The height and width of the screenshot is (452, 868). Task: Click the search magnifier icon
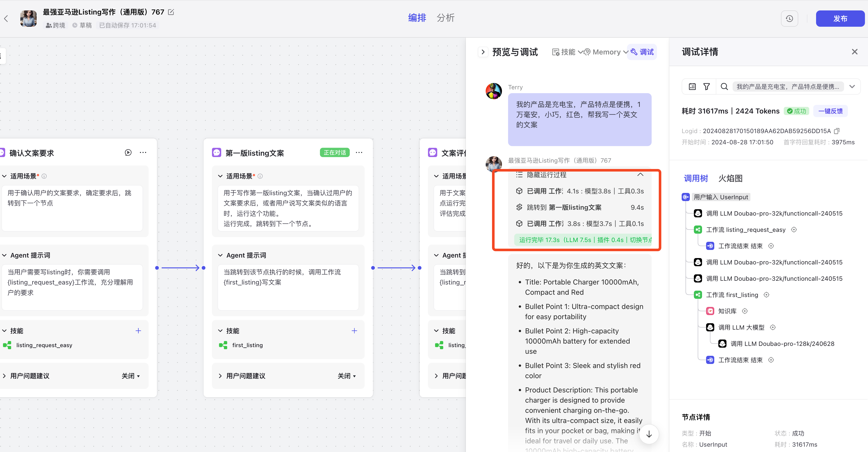click(x=724, y=87)
